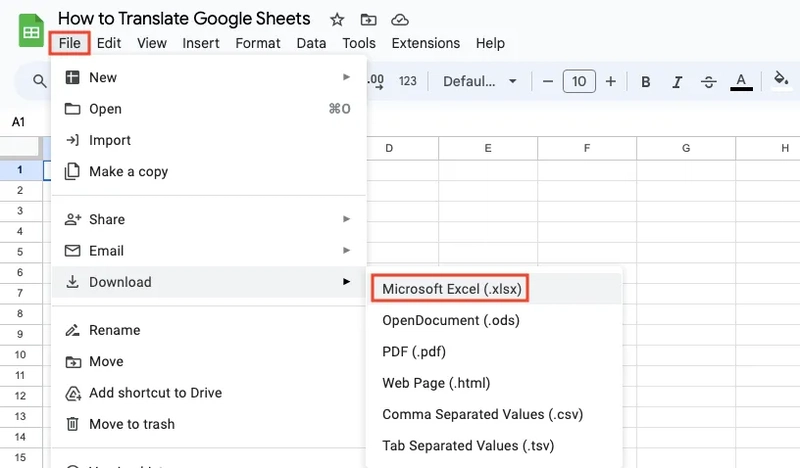Choose Import in the File menu
The width and height of the screenshot is (800, 468).
point(209,140)
